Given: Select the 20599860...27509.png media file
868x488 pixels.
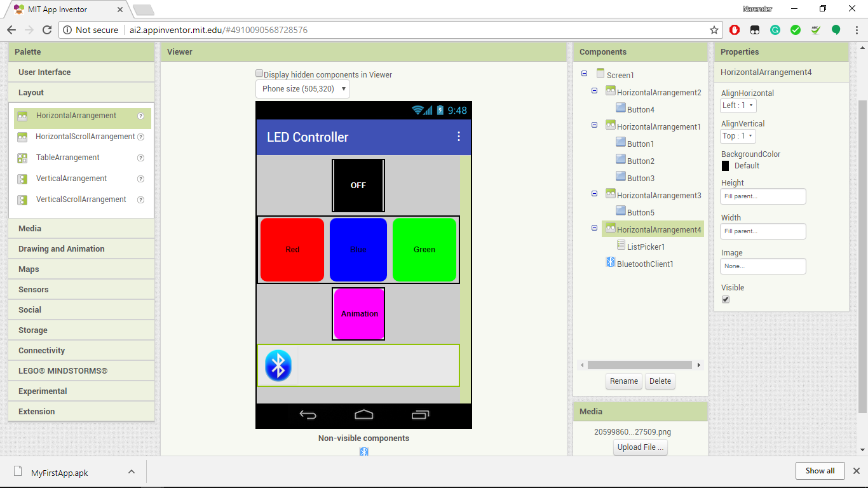Looking at the screenshot, I should tap(632, 431).
